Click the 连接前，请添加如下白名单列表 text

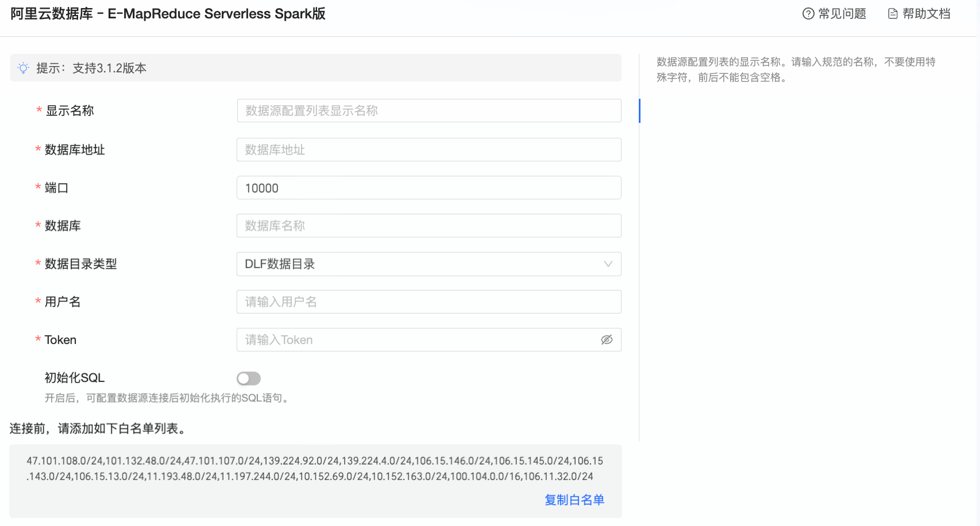click(x=99, y=429)
